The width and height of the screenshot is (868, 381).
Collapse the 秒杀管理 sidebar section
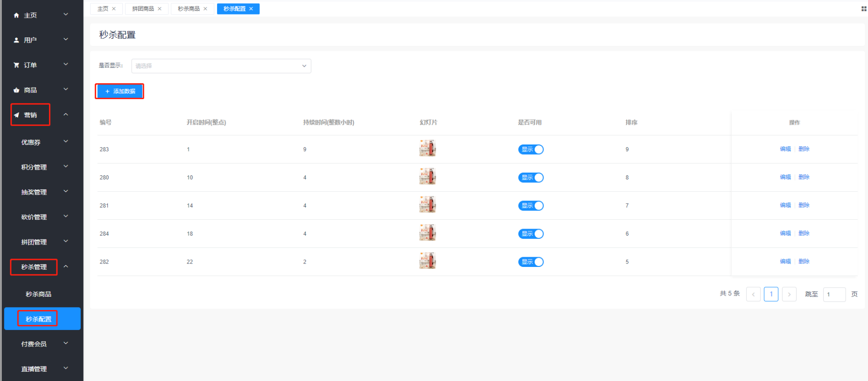coord(66,266)
